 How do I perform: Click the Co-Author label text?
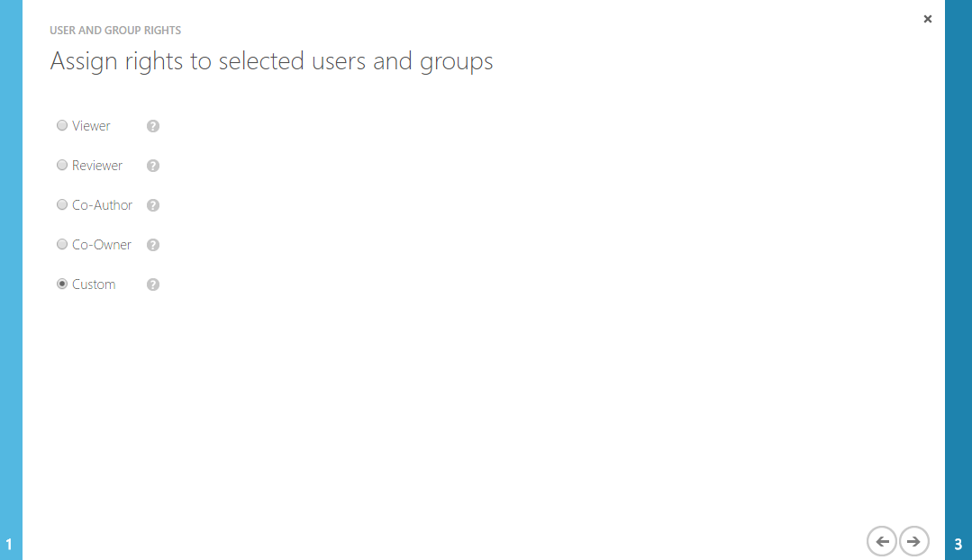(x=102, y=205)
